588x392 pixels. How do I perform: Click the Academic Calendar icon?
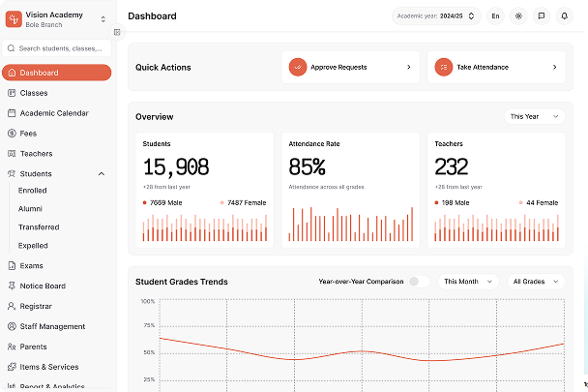[12, 113]
